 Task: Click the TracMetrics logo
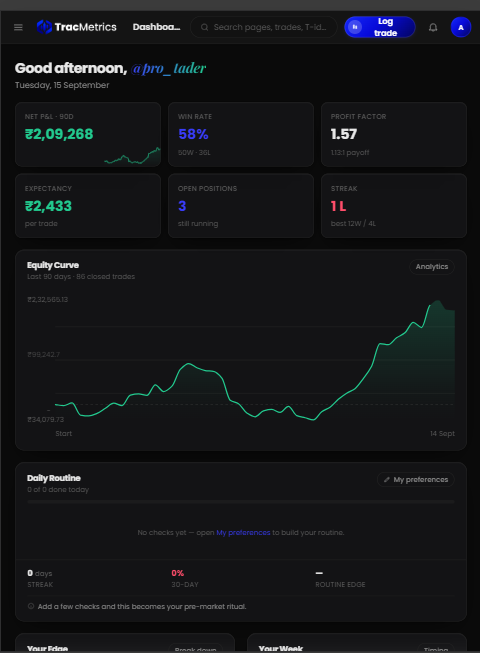coord(77,27)
